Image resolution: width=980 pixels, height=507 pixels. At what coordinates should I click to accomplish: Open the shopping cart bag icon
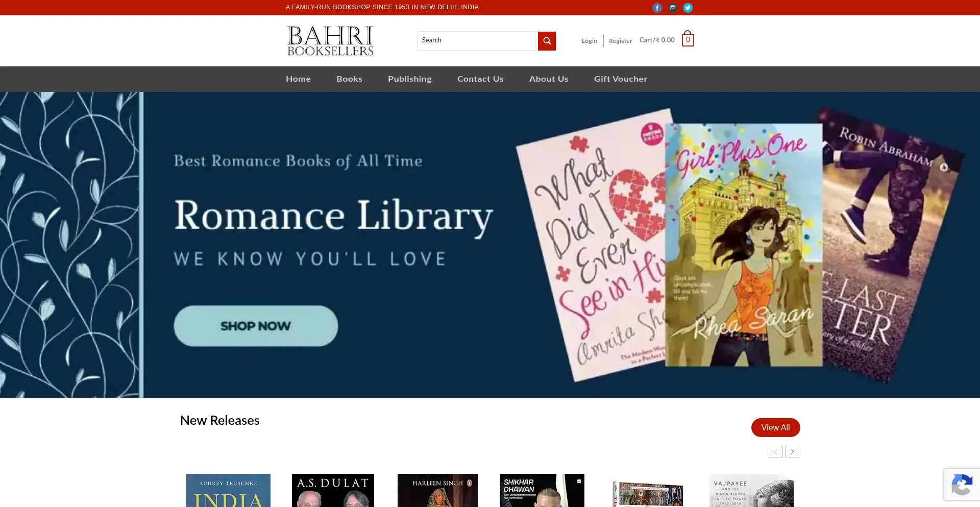click(688, 39)
